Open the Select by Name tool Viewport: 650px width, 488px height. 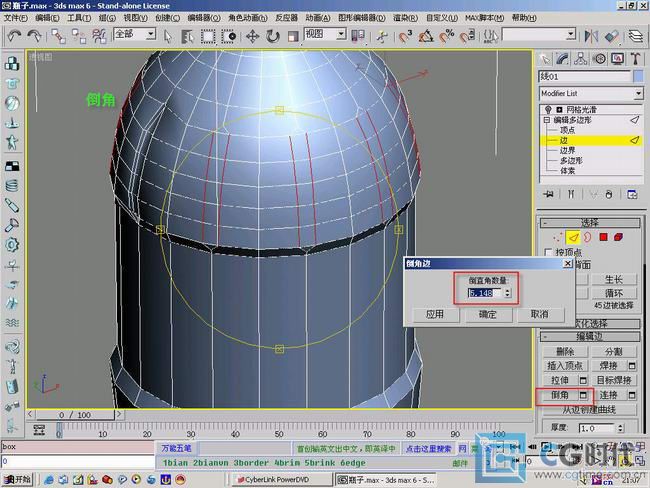tap(187, 36)
